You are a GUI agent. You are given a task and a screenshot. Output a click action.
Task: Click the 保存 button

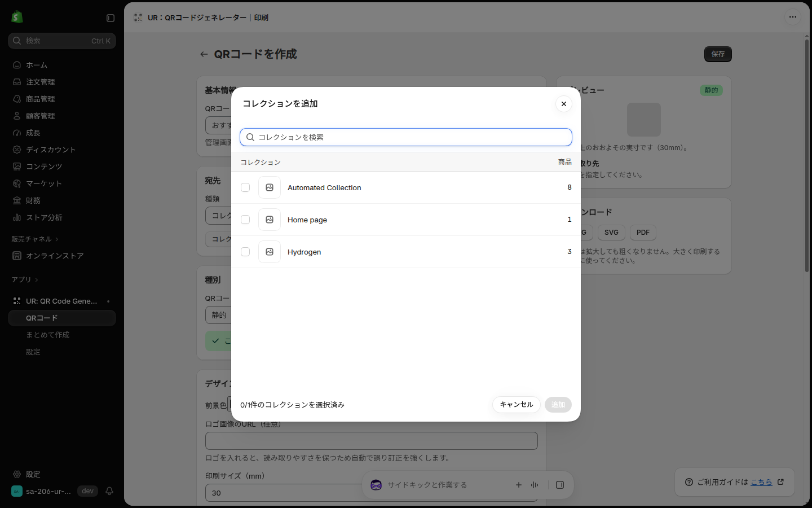click(718, 54)
